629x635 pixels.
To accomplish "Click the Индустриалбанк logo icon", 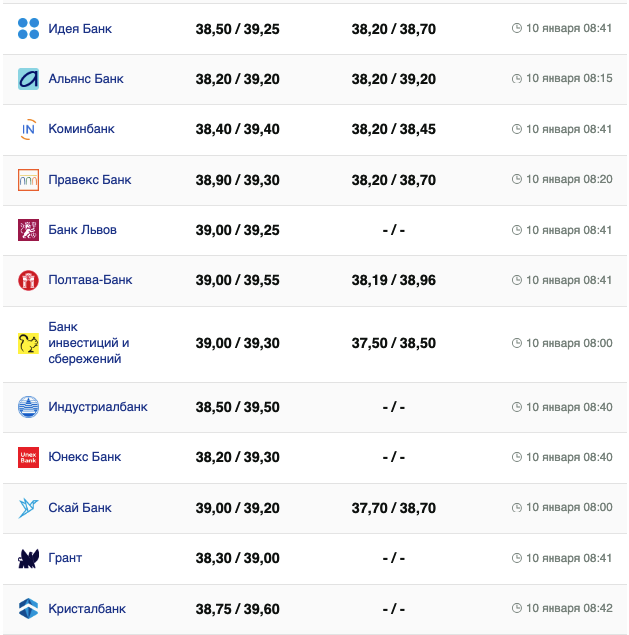I will pyautogui.click(x=28, y=407).
